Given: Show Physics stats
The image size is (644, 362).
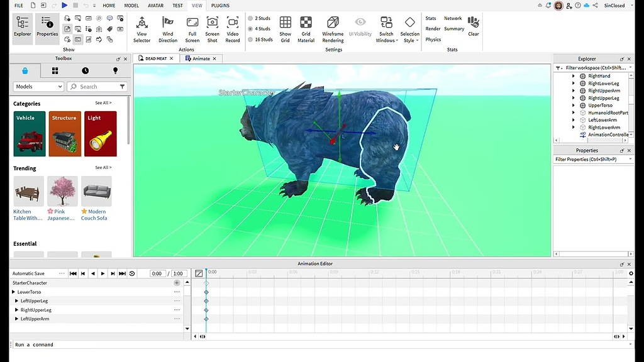Looking at the screenshot, I should pos(433,39).
